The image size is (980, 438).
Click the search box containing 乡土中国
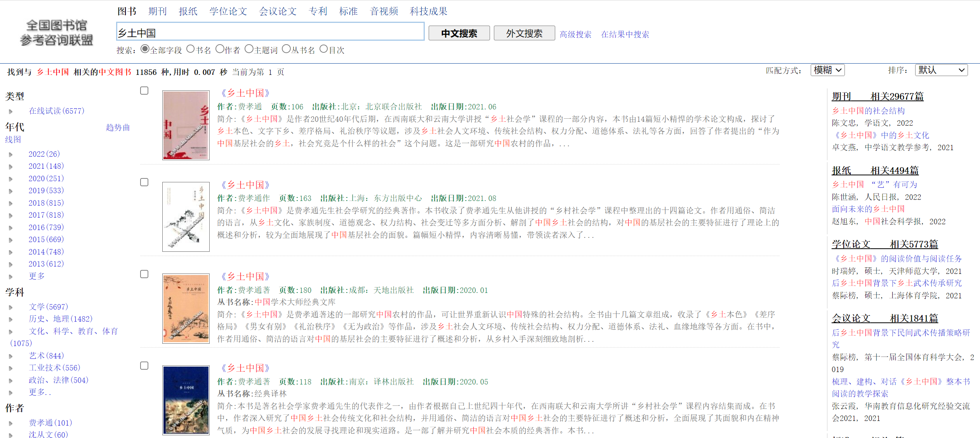pyautogui.click(x=270, y=32)
